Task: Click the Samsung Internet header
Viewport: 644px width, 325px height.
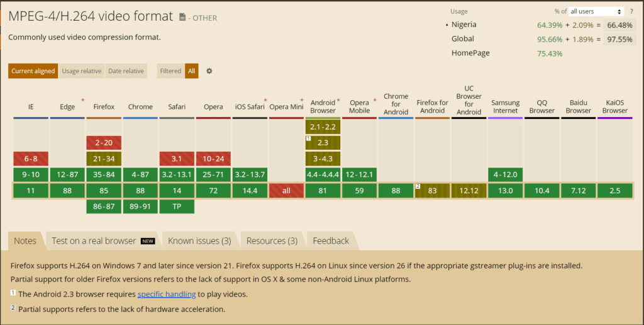Action: pyautogui.click(x=506, y=106)
